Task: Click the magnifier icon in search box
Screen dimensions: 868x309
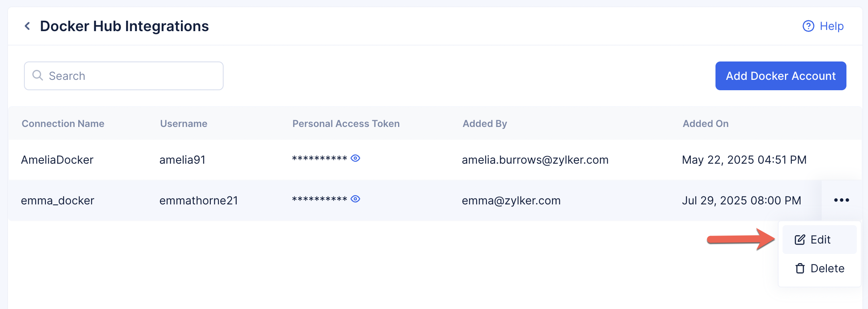Action: [38, 75]
